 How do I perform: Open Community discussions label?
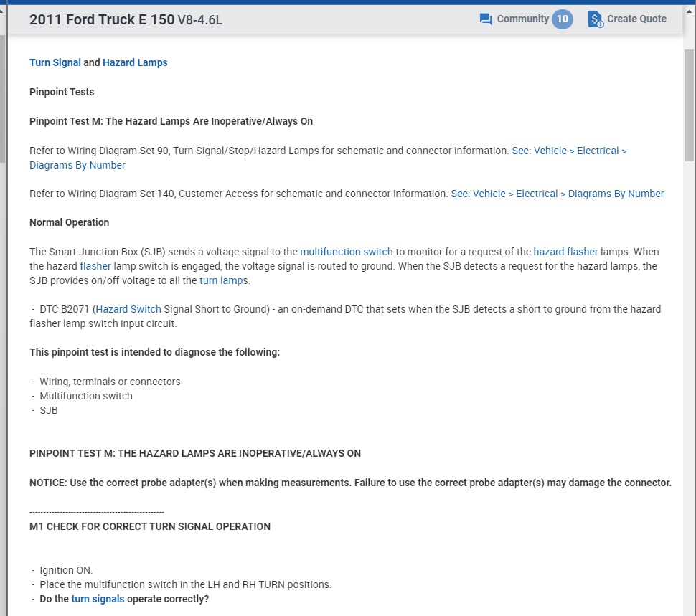click(523, 19)
